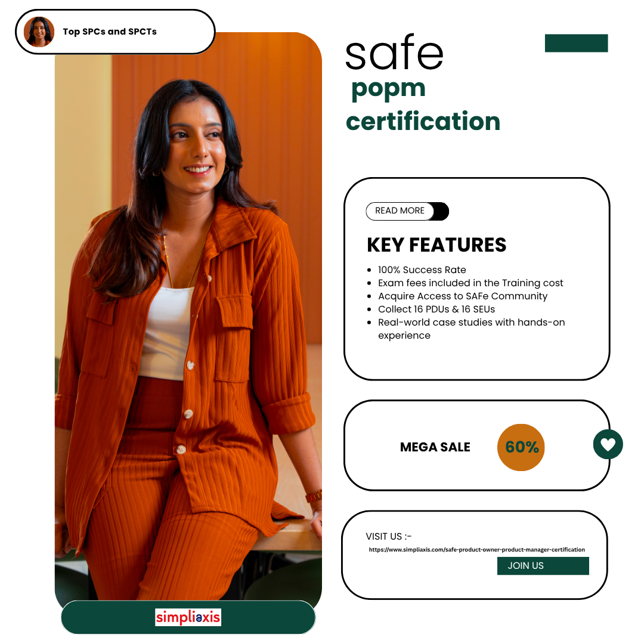This screenshot has width=644, height=644.
Task: Click the green banner beneath the photo
Action: (188, 617)
